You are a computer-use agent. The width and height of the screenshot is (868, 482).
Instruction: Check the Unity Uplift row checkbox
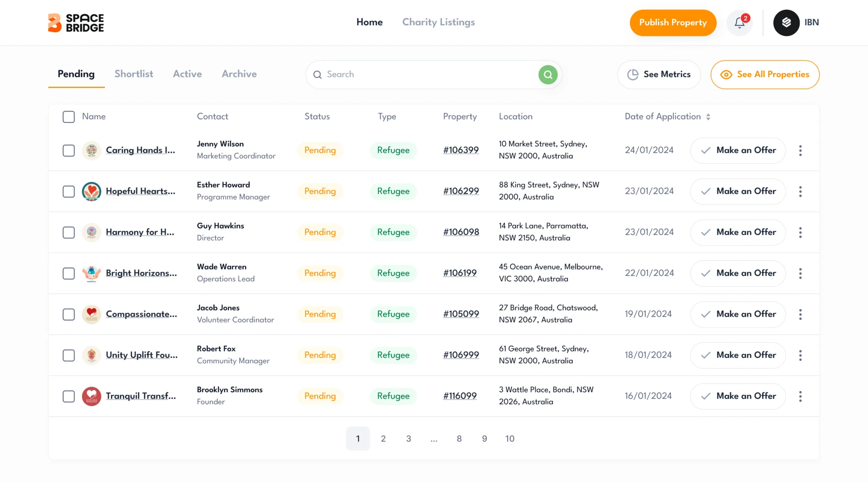[69, 355]
